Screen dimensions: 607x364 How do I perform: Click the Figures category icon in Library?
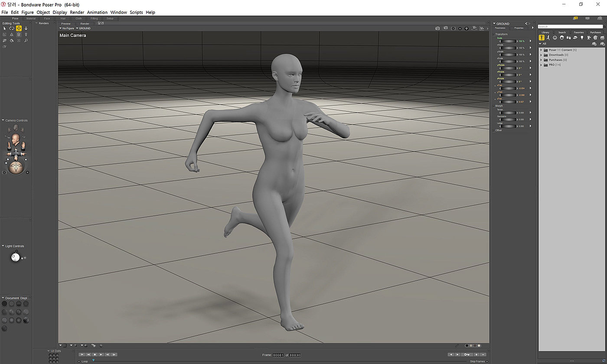click(542, 38)
